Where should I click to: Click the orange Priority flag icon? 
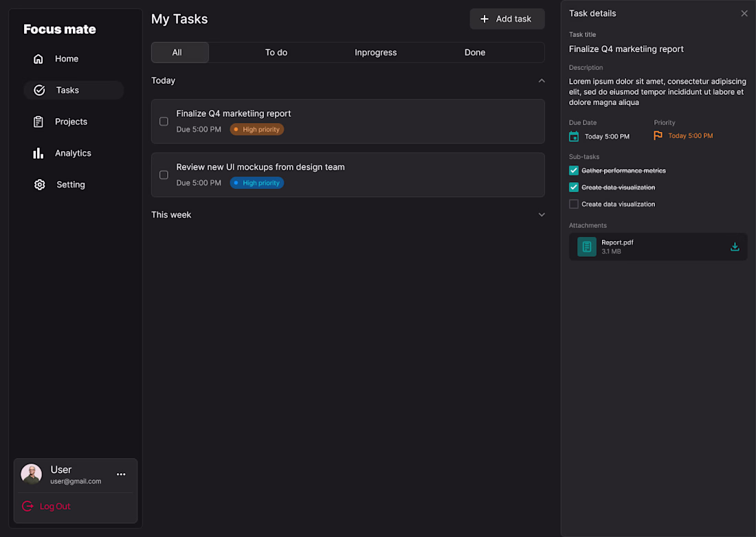(x=658, y=136)
